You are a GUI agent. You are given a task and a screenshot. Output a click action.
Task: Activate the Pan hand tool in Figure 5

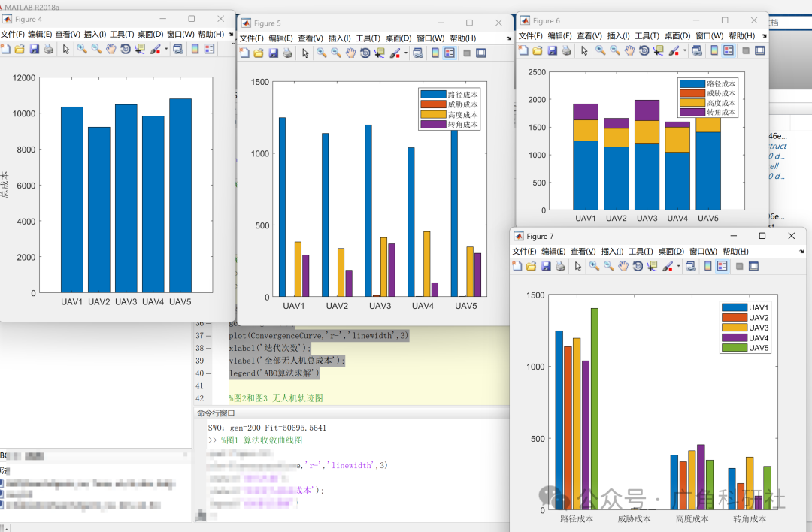tap(350, 53)
